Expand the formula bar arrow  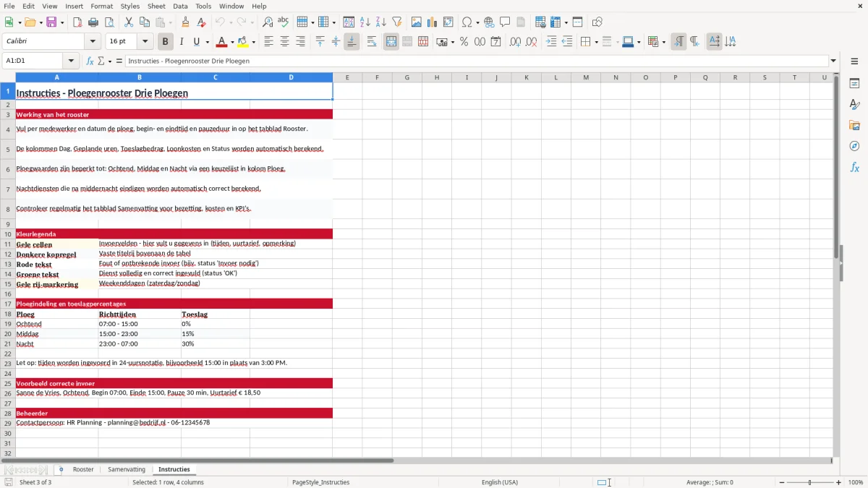833,61
